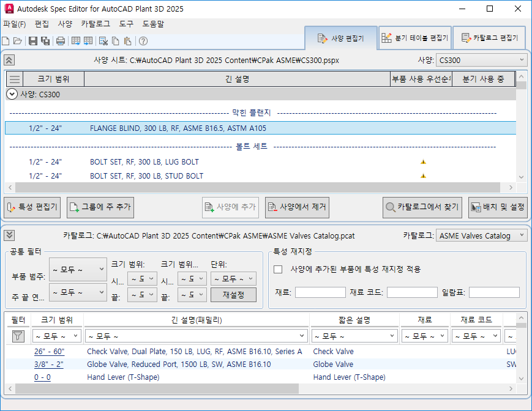Click the hamburger column menu in spec grid
532x411 pixels.
(x=14, y=80)
